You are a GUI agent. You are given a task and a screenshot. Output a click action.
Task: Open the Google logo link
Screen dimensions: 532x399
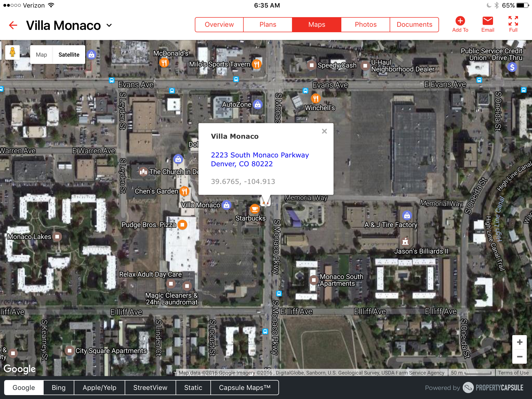click(x=20, y=369)
